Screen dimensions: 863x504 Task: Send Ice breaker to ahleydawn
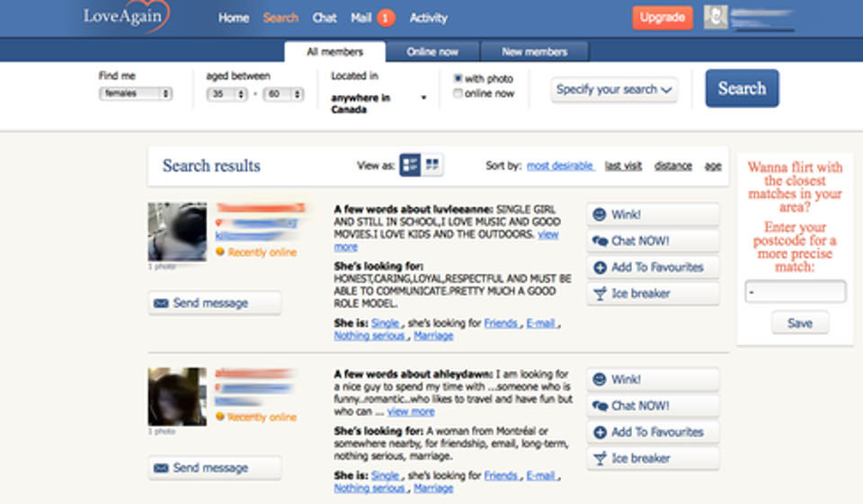[653, 458]
